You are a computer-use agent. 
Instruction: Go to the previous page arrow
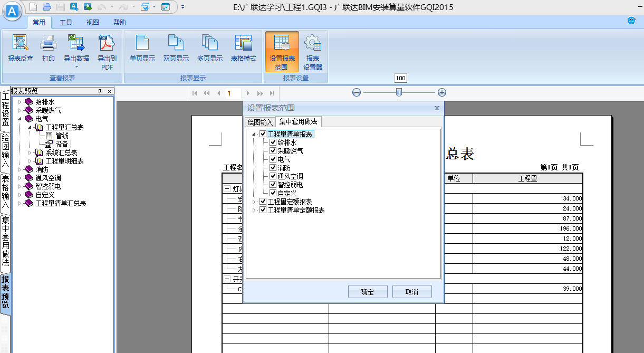click(218, 93)
